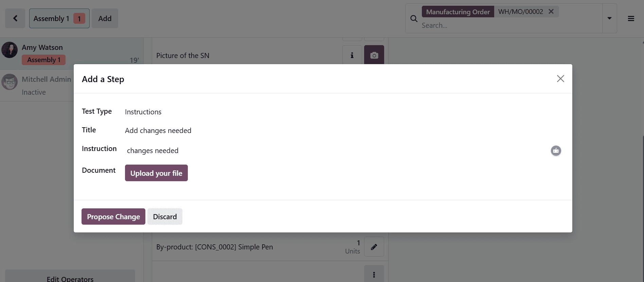Remove the WH/MO/00002 filter tag
Viewport: 644px width, 282px height.
click(x=551, y=11)
